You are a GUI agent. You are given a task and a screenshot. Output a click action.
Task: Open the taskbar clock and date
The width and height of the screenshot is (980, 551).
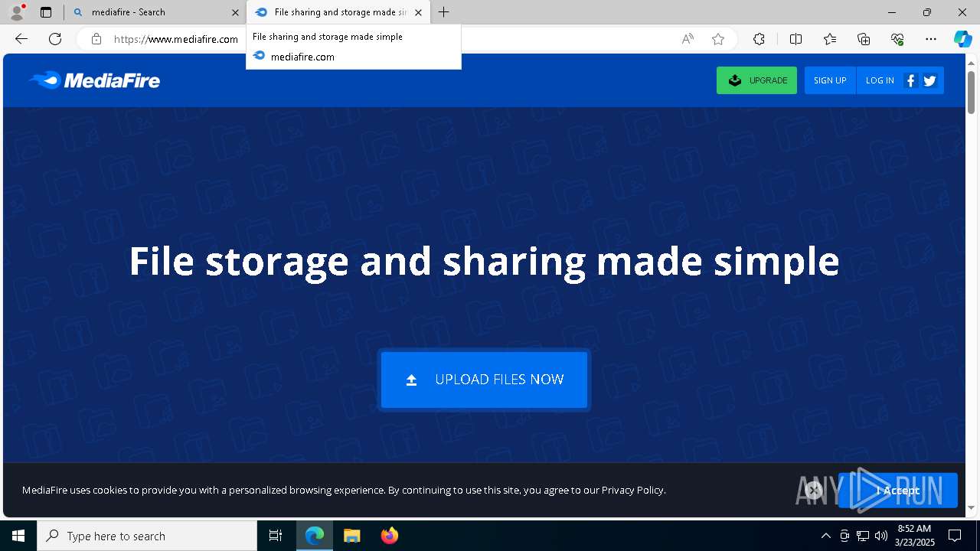click(x=914, y=536)
